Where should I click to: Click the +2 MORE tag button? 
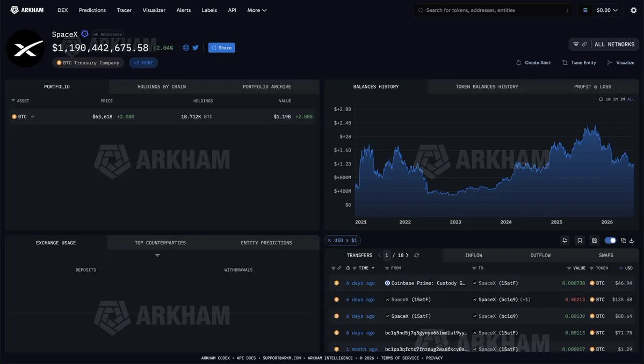143,63
